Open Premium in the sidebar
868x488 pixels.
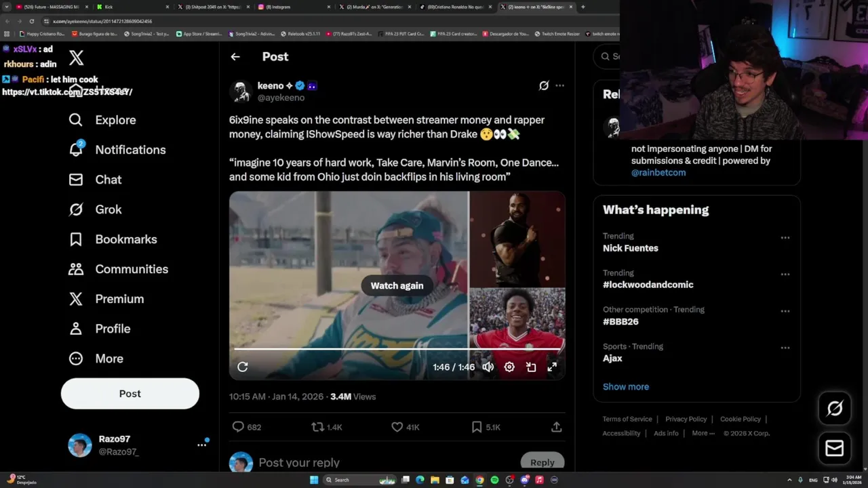(106, 299)
